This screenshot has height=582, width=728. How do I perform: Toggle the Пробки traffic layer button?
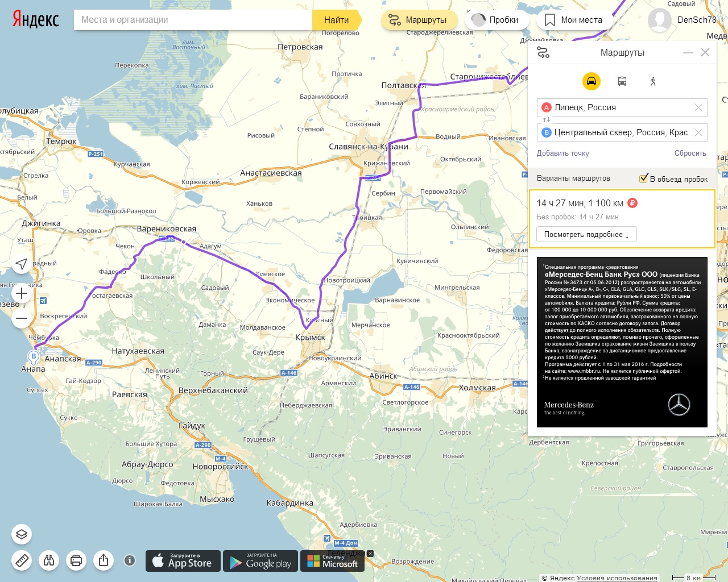496,20
